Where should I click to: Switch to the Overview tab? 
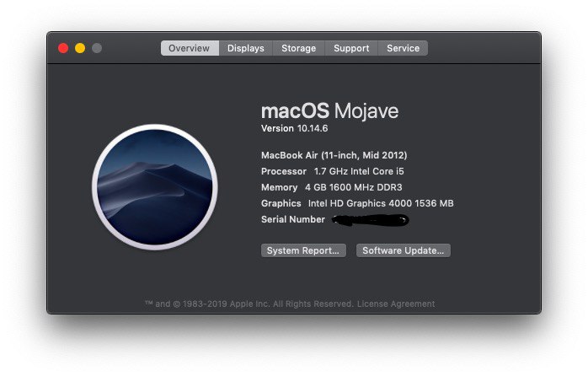pos(190,48)
